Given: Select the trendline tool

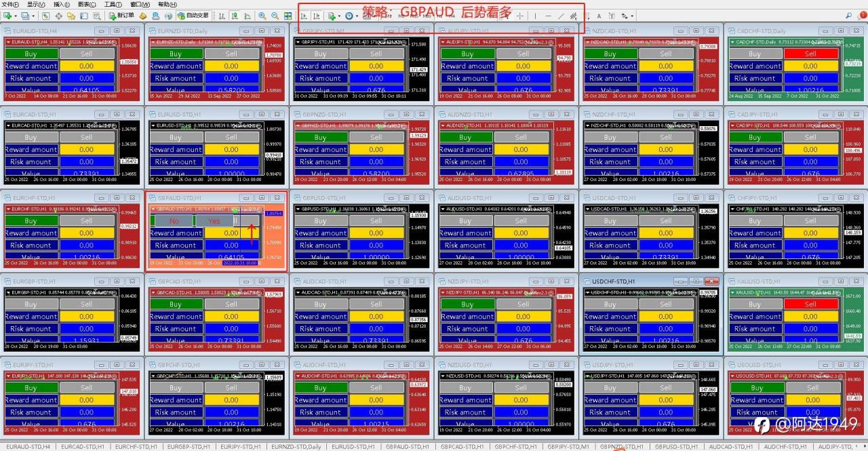Looking at the screenshot, I should [x=561, y=15].
